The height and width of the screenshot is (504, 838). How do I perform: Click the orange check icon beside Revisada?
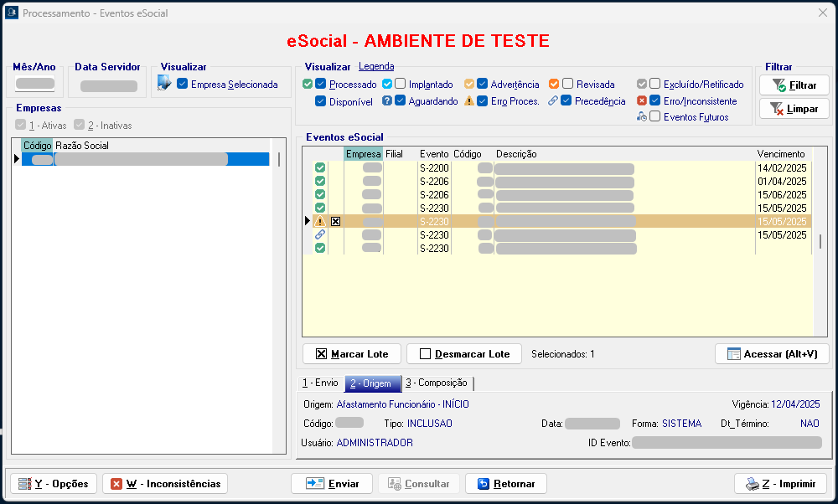point(554,85)
